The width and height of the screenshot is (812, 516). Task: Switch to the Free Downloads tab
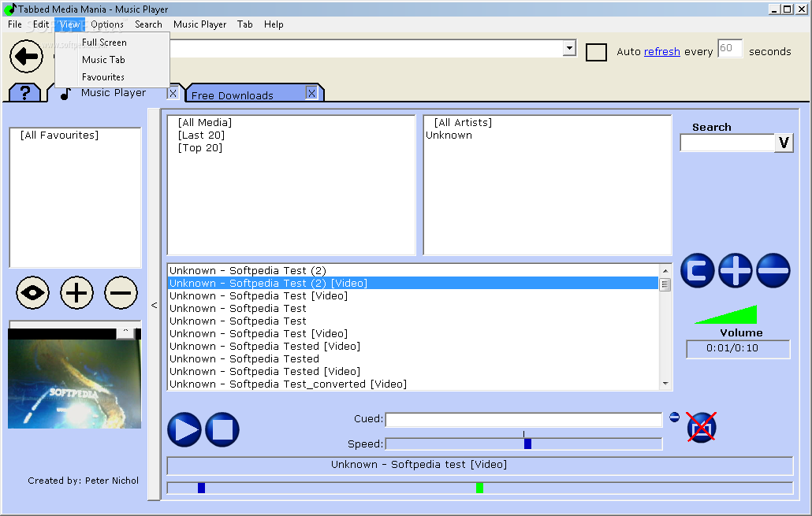click(233, 95)
